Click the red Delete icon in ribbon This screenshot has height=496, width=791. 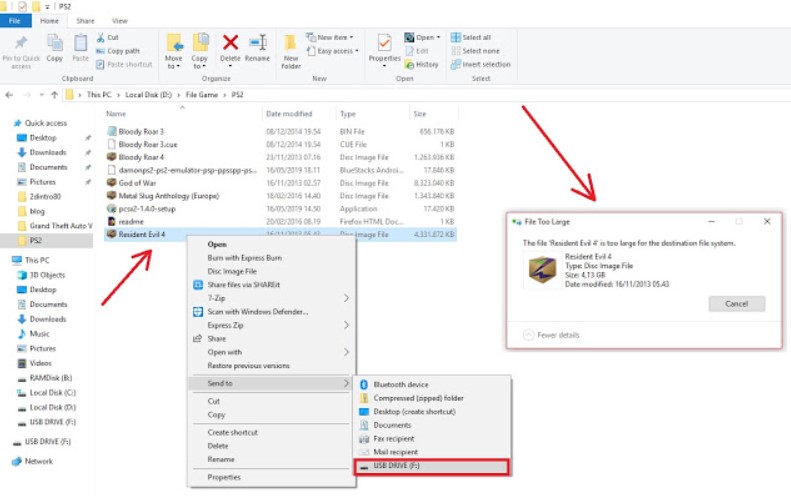(x=231, y=43)
